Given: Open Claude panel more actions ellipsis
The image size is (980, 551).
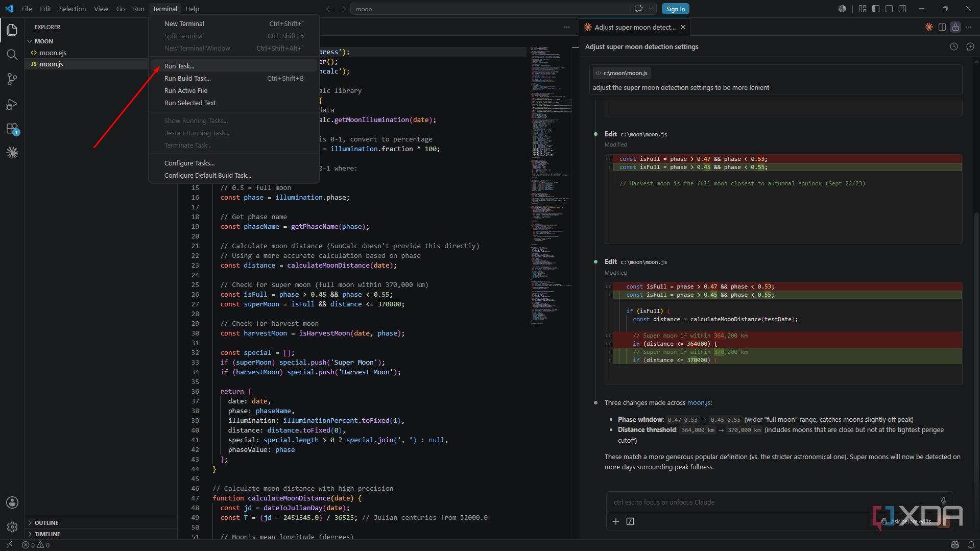Looking at the screenshot, I should tap(969, 27).
